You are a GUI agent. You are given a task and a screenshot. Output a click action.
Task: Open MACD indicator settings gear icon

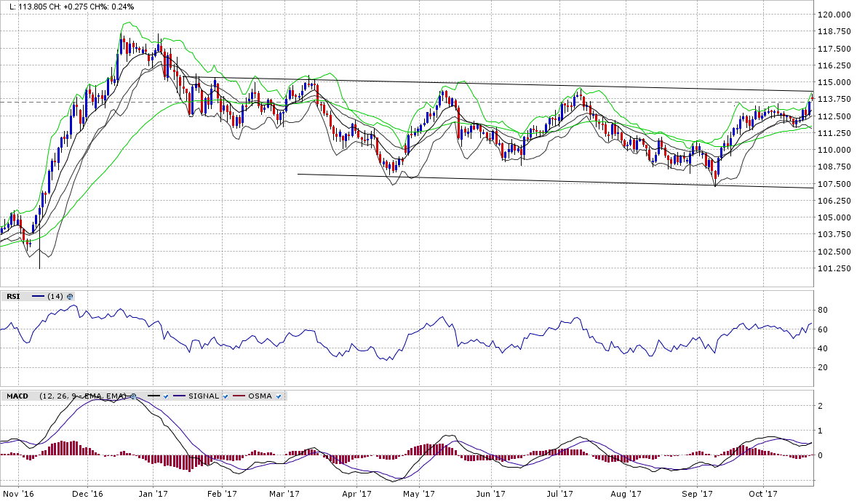pos(133,396)
